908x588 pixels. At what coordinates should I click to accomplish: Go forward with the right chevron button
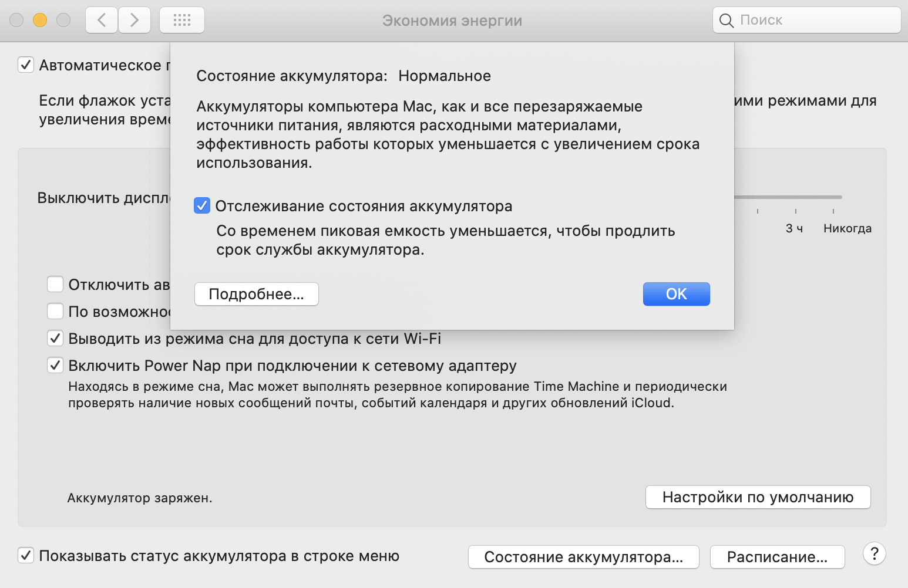(134, 20)
